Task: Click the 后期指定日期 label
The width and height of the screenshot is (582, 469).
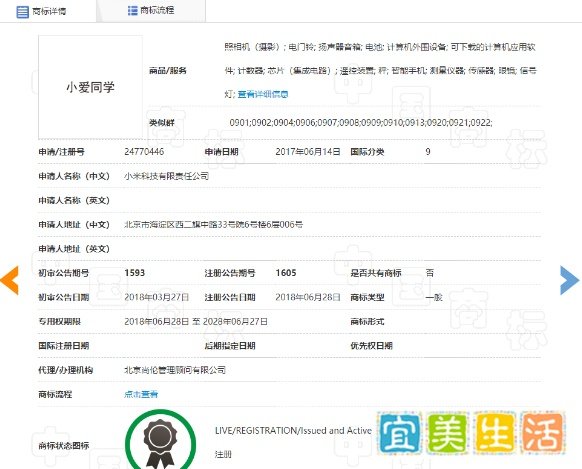Action: [230, 346]
